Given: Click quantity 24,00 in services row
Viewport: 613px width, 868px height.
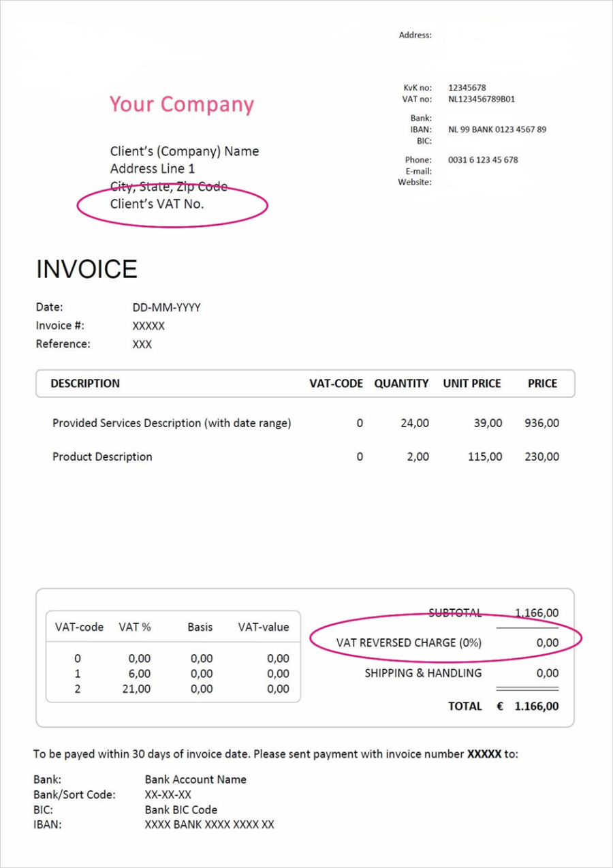Looking at the screenshot, I should coord(415,423).
